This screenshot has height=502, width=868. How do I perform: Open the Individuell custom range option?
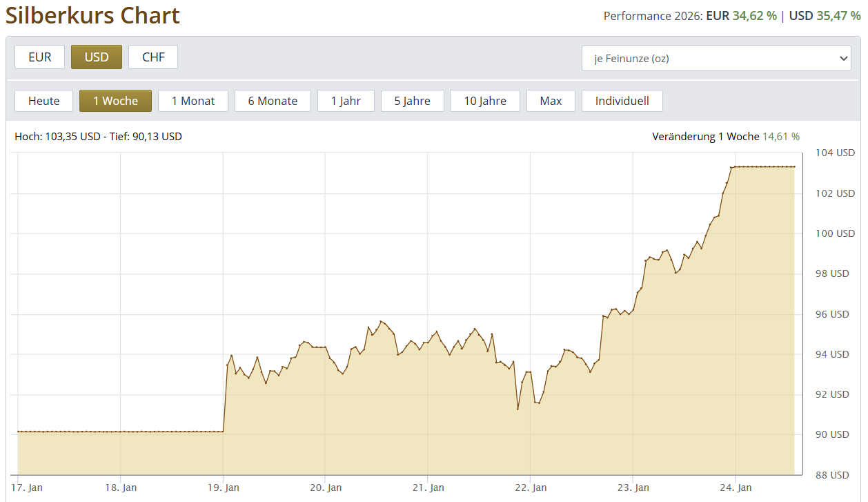tap(622, 101)
